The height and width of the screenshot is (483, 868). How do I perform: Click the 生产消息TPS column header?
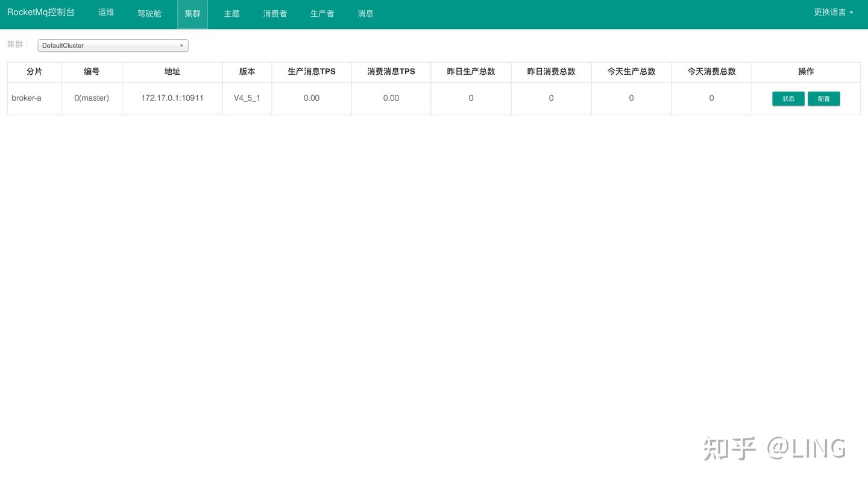point(312,72)
